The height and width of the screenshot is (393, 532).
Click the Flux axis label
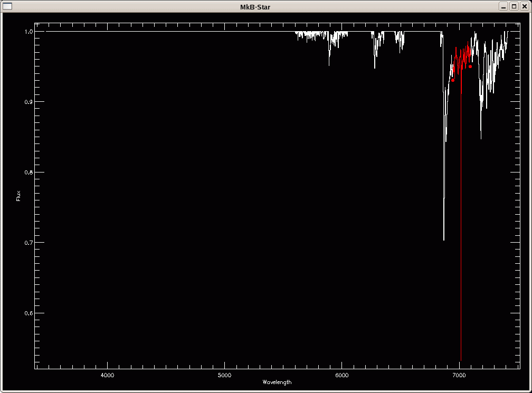18,196
